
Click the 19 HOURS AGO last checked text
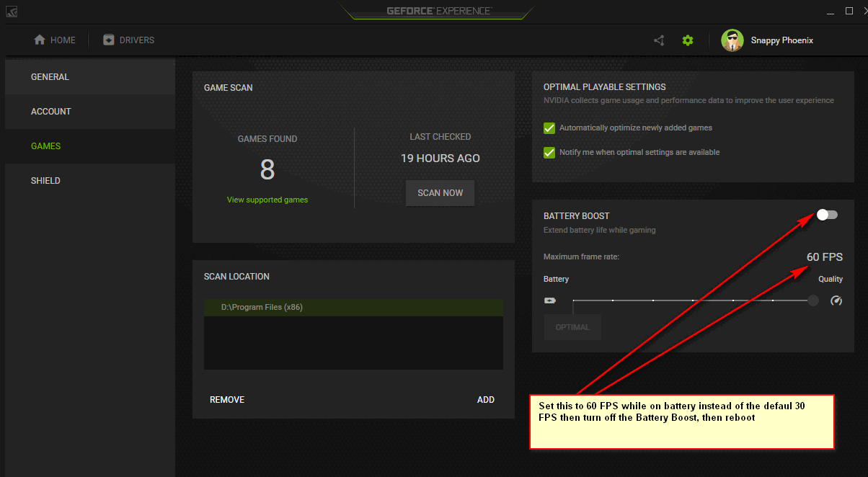pos(440,159)
